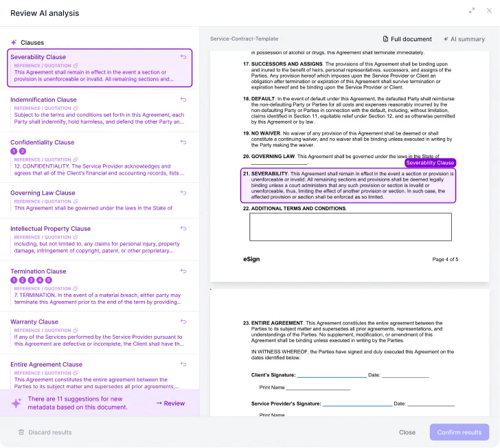500x448 pixels.
Task: Click the reference link icon under Governing Law Clause
Action: pos(76,201)
